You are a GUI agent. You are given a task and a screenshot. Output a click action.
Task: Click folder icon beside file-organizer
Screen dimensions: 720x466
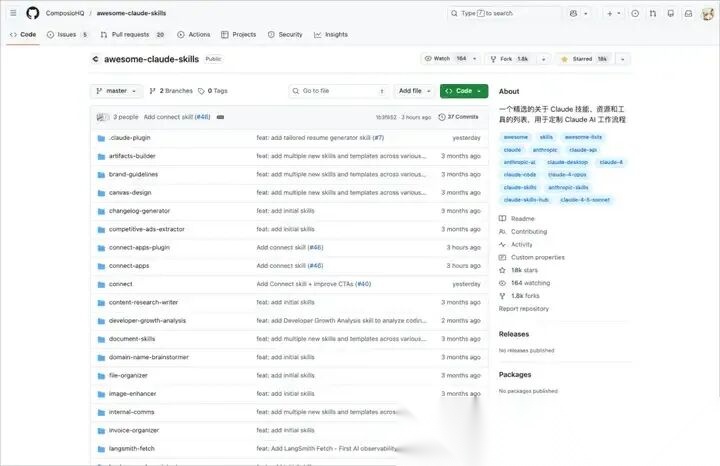pyautogui.click(x=101, y=376)
